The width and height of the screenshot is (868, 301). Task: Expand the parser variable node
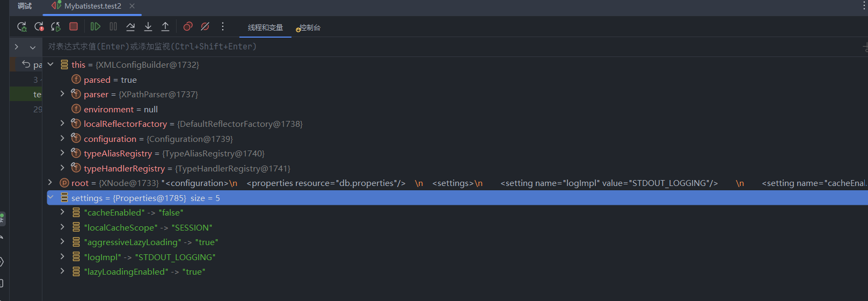(62, 94)
